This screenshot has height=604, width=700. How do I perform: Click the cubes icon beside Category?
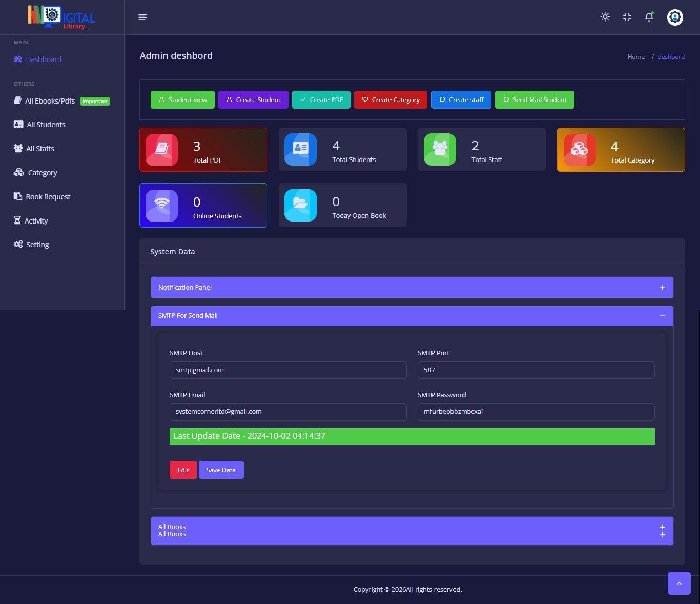click(19, 172)
